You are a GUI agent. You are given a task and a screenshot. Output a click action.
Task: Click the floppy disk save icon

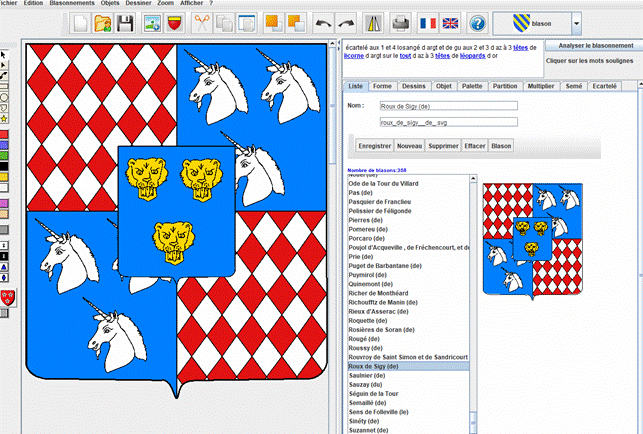127,22
